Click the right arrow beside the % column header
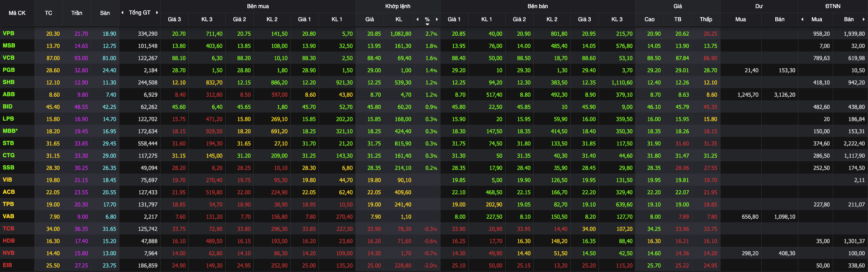This screenshot has height=272, width=868. [437, 19]
